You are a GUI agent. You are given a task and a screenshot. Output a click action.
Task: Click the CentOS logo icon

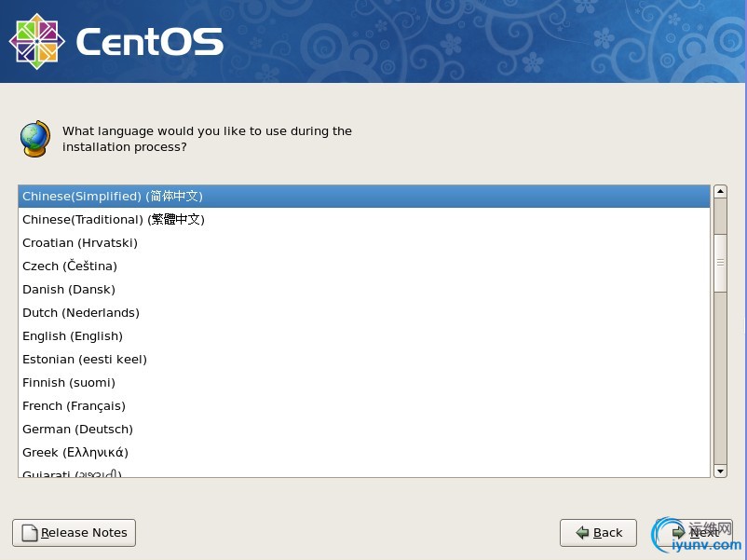point(36,41)
